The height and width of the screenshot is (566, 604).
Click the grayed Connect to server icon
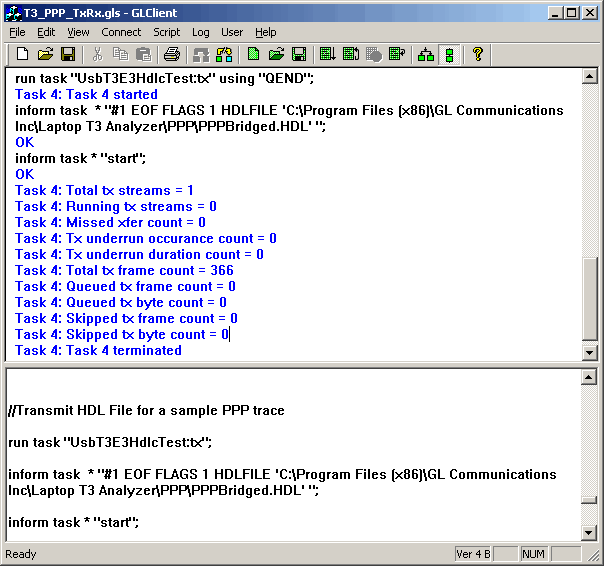[x=201, y=54]
